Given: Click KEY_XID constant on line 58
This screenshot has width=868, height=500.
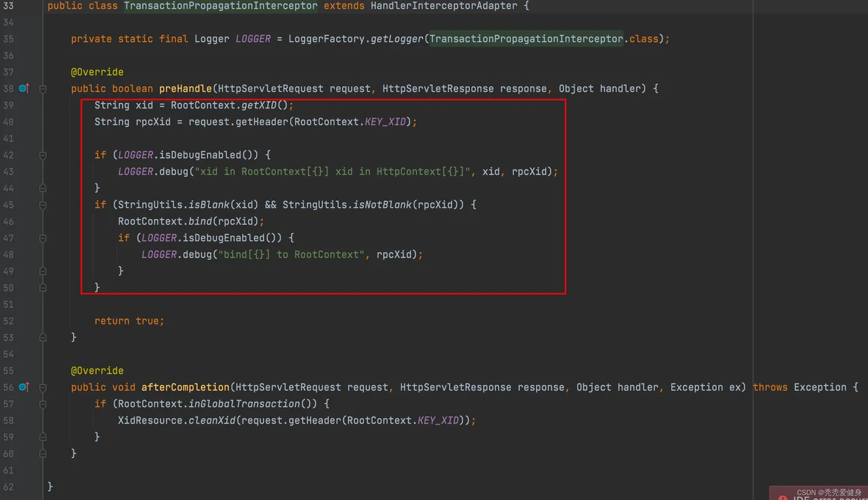Looking at the screenshot, I should (x=438, y=420).
